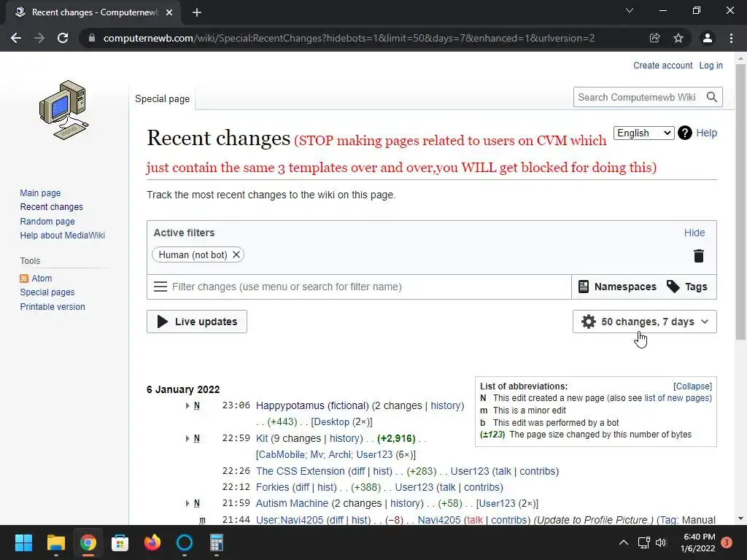
Task: Close the Recent changes tab
Action: (x=169, y=12)
